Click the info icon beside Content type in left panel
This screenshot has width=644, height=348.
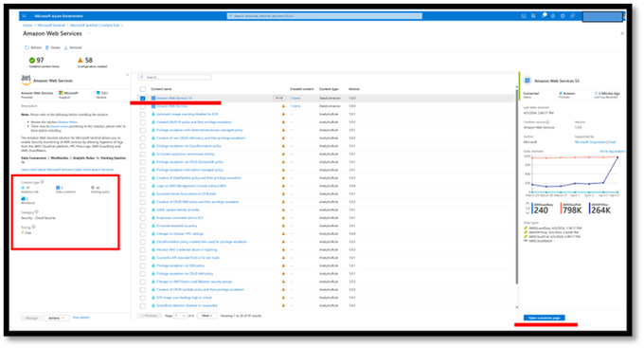coord(42,182)
